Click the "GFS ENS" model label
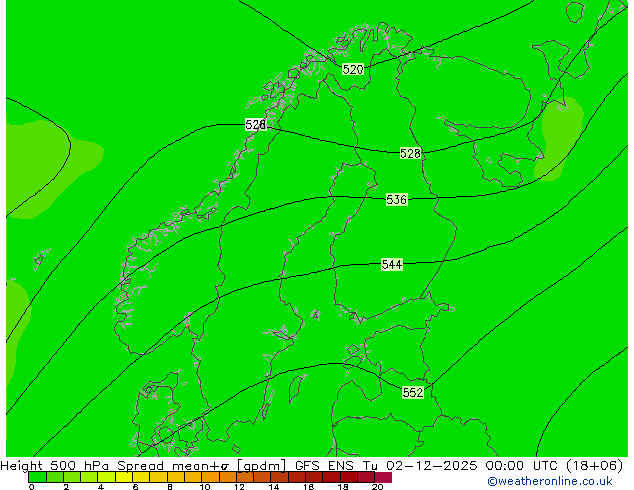The image size is (634, 490). 324,466
